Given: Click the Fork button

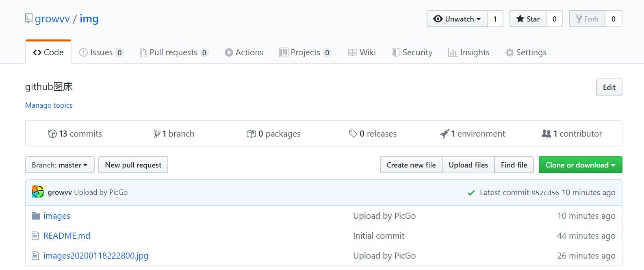Looking at the screenshot, I should pyautogui.click(x=587, y=19).
